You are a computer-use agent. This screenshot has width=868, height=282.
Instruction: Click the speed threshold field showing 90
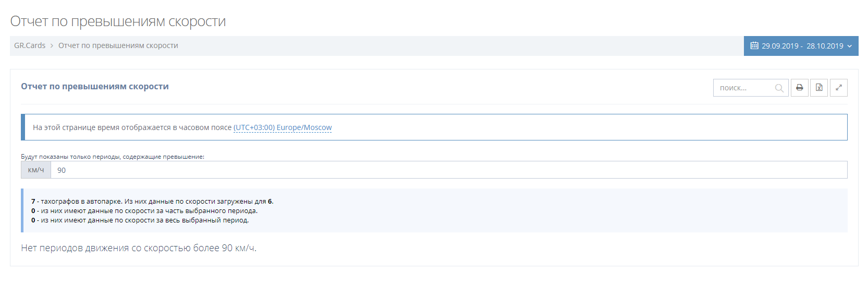448,170
